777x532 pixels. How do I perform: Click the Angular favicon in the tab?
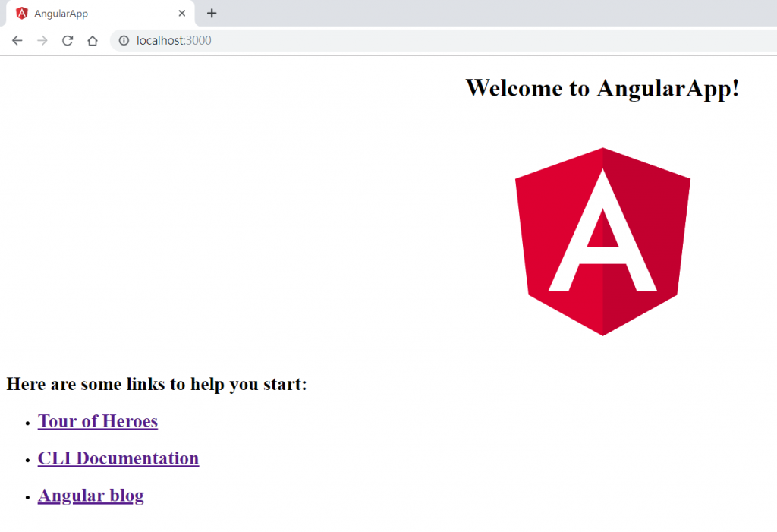click(x=22, y=14)
